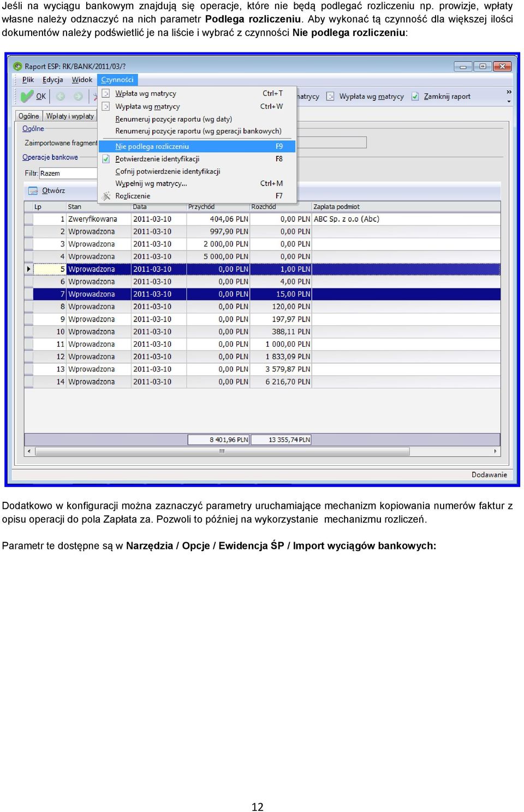Maximize the Raport ESP window

pos(483,66)
